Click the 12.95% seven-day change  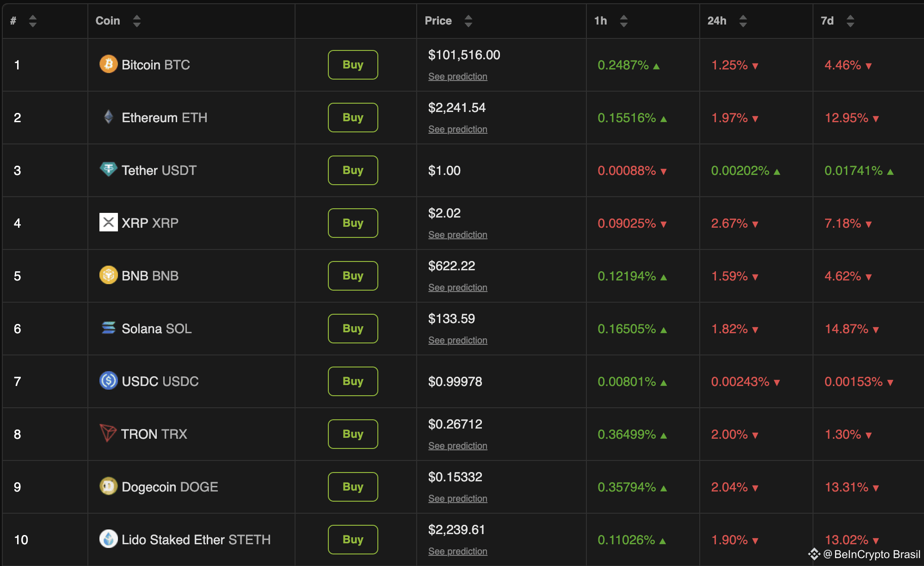click(x=852, y=118)
